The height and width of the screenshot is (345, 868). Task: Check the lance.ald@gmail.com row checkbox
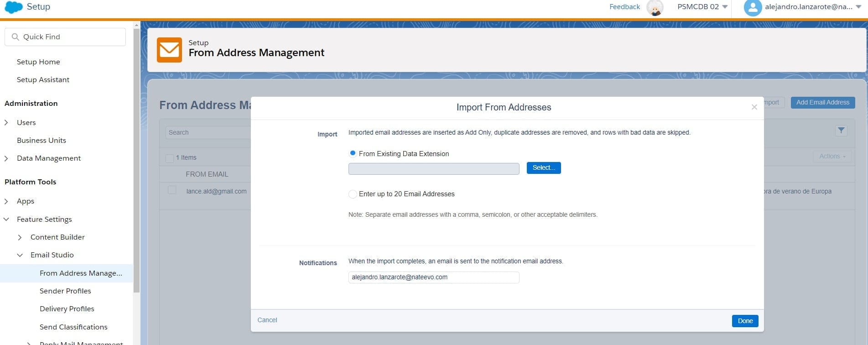click(x=172, y=190)
